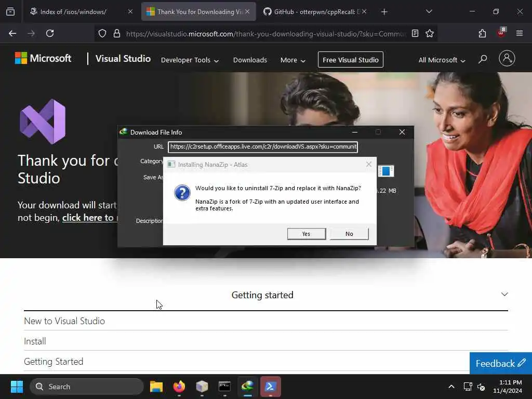
Task: Click Yes to replace 7-Zip with NanaZip
Action: click(x=307, y=234)
